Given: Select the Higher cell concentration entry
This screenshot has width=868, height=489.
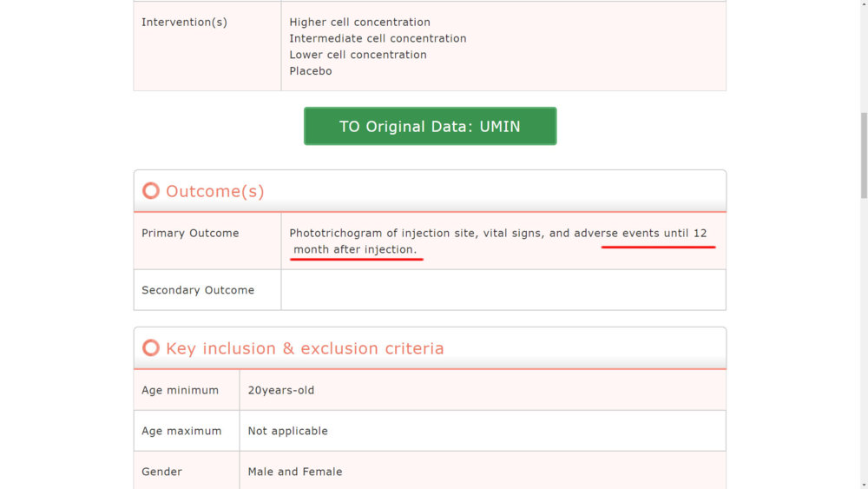Looking at the screenshot, I should [x=359, y=22].
